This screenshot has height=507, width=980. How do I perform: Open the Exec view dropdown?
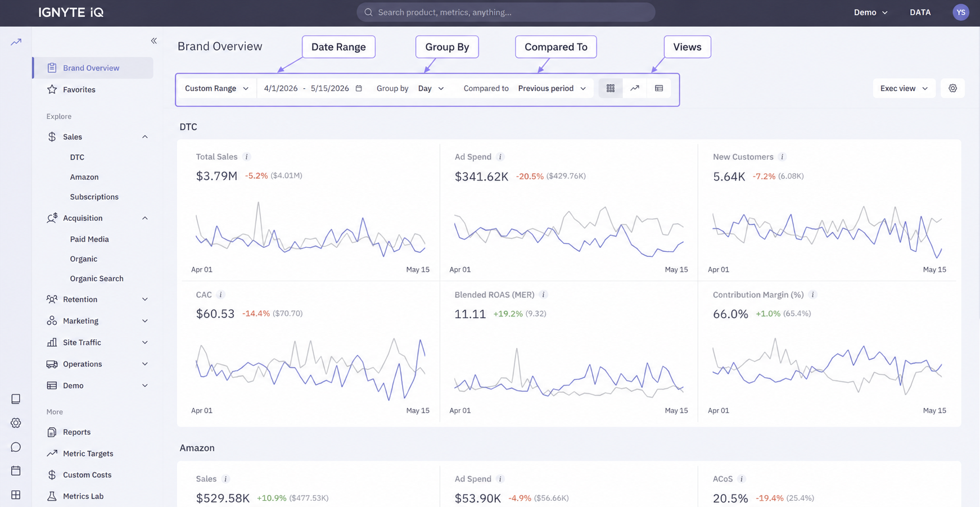tap(904, 88)
